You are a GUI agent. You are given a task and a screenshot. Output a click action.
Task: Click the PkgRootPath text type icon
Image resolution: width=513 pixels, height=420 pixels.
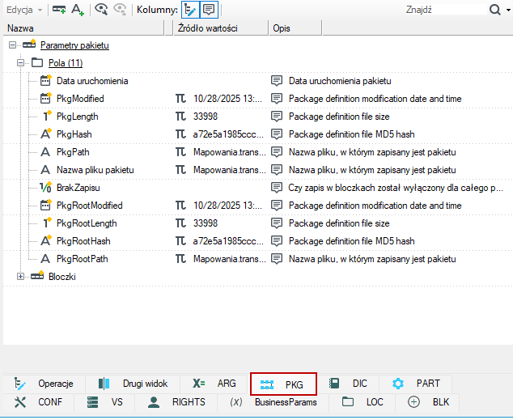coord(45,259)
